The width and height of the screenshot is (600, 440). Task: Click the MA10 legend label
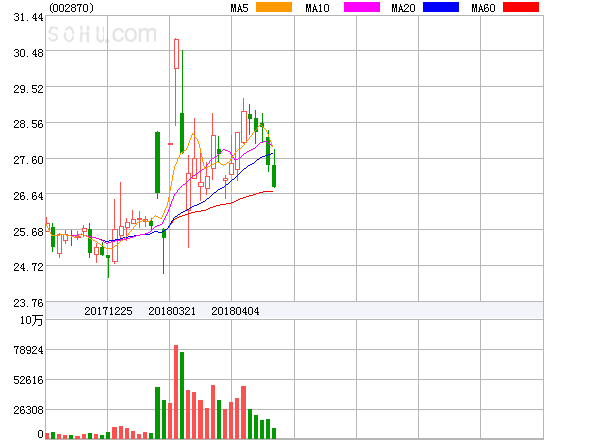click(x=317, y=8)
